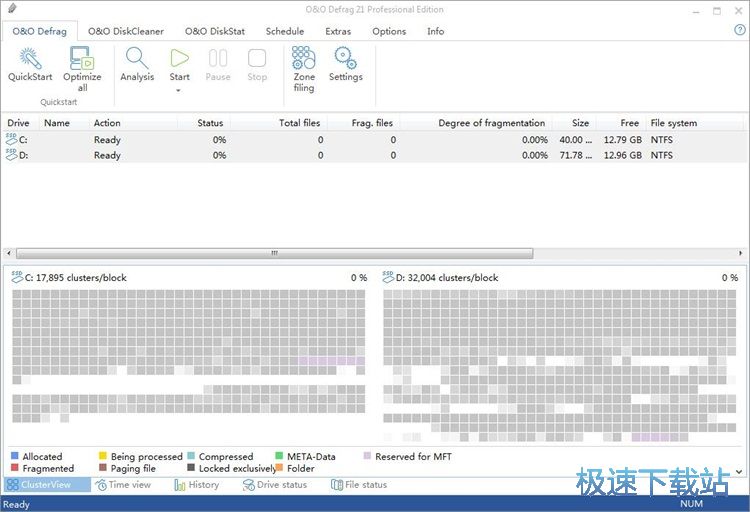The height and width of the screenshot is (512, 750).
Task: Click the Stop button icon
Action: coord(257,58)
